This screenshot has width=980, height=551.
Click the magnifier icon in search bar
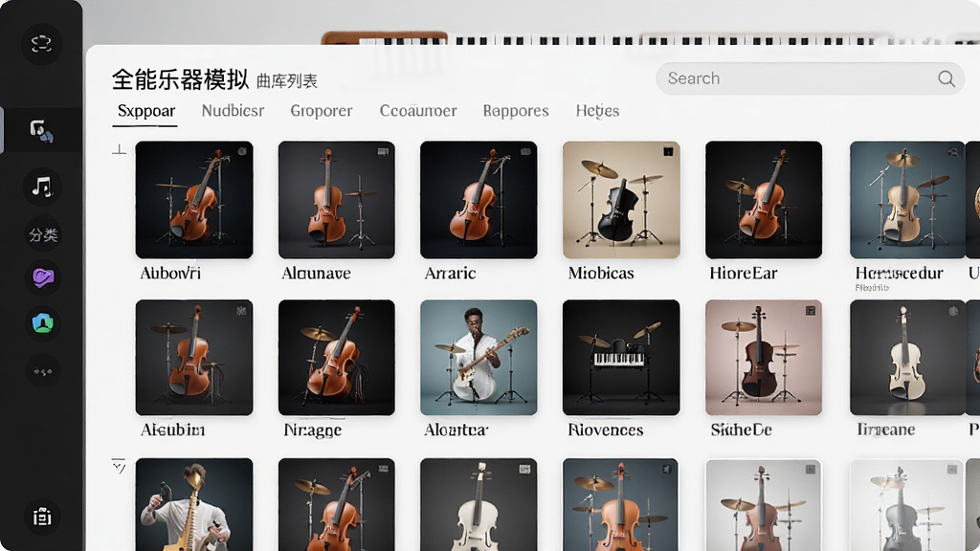pos(947,78)
